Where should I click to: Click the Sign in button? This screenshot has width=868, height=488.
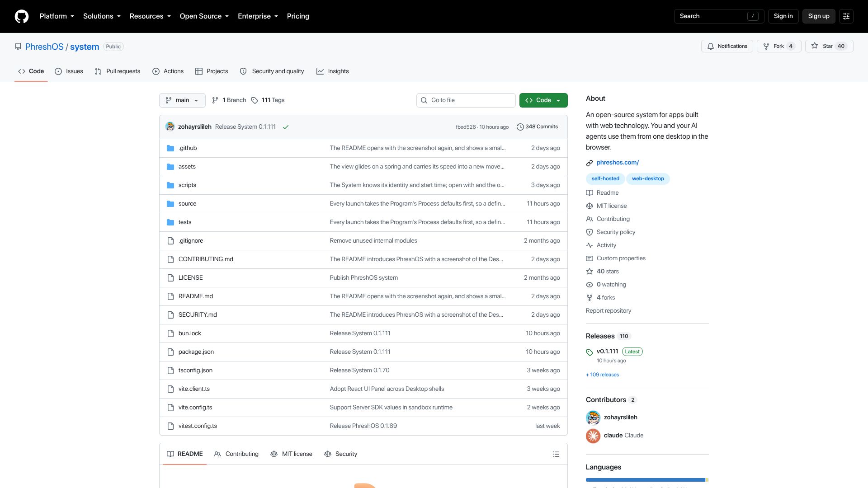pos(783,16)
